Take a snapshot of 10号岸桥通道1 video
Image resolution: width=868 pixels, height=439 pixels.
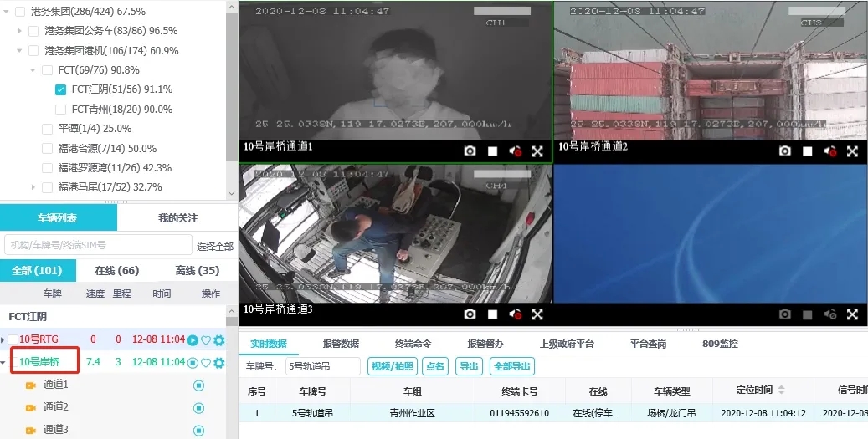(470, 151)
